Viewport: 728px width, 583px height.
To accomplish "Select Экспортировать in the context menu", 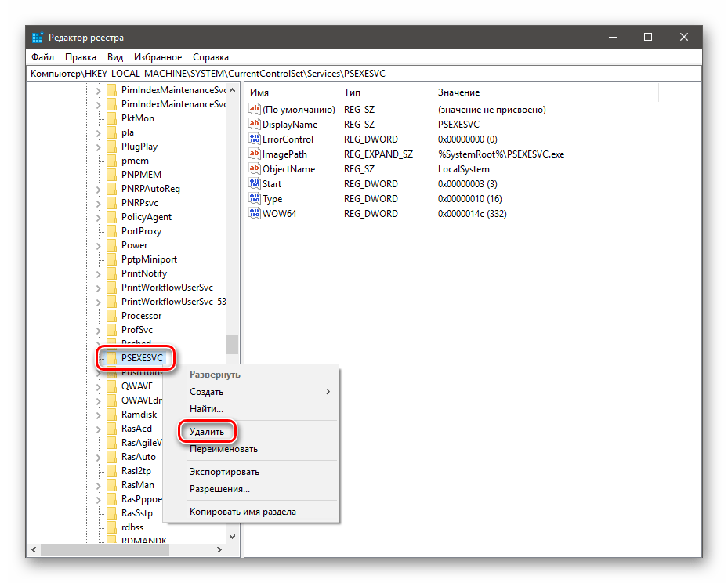I will tap(224, 472).
